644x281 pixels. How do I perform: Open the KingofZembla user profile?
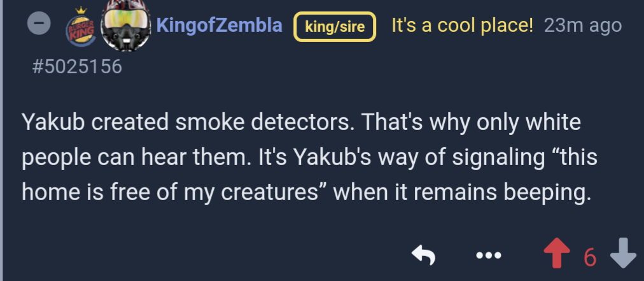(x=219, y=25)
